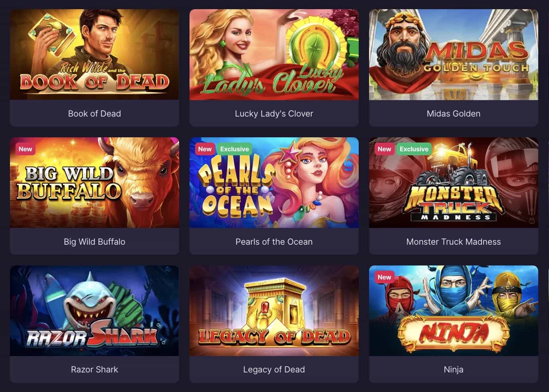This screenshot has width=549, height=392.
Task: Open the Pearls of the Ocean artwork
Action: click(x=274, y=182)
